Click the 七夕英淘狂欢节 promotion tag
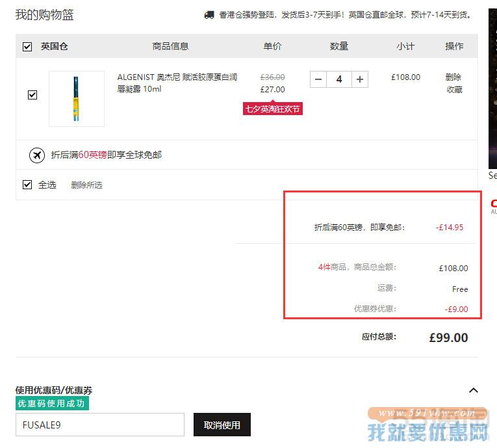 click(x=273, y=109)
